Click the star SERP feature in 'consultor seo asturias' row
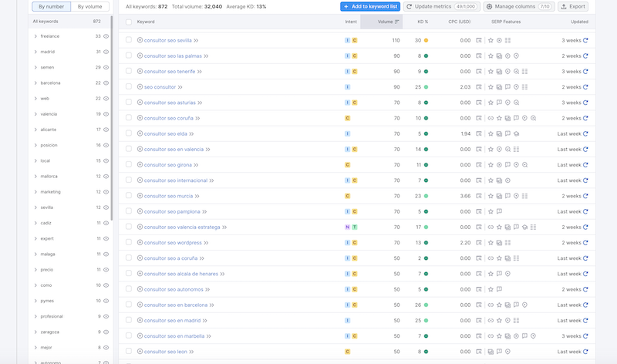This screenshot has width=617, height=364. pyautogui.click(x=491, y=103)
